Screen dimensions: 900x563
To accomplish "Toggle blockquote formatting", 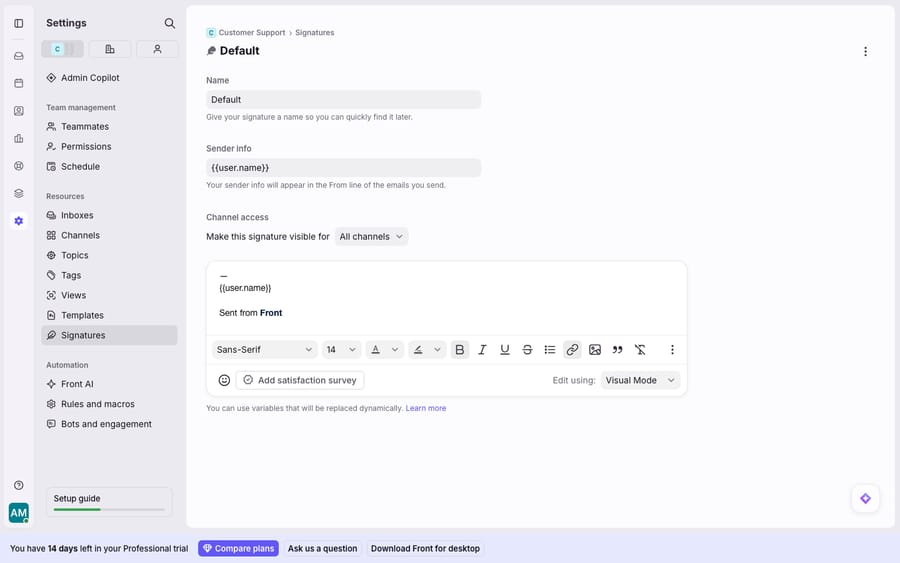I will (x=617, y=350).
